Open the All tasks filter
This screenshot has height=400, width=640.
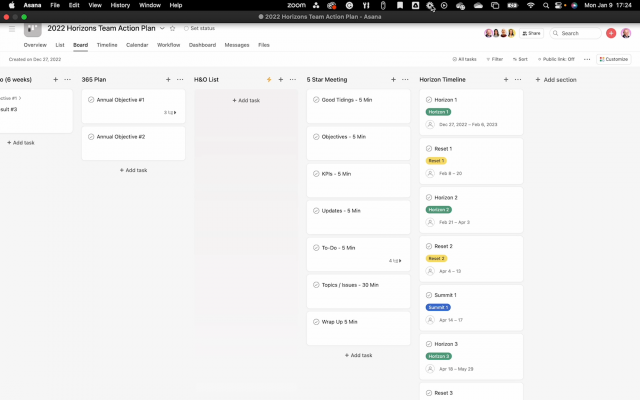[464, 59]
